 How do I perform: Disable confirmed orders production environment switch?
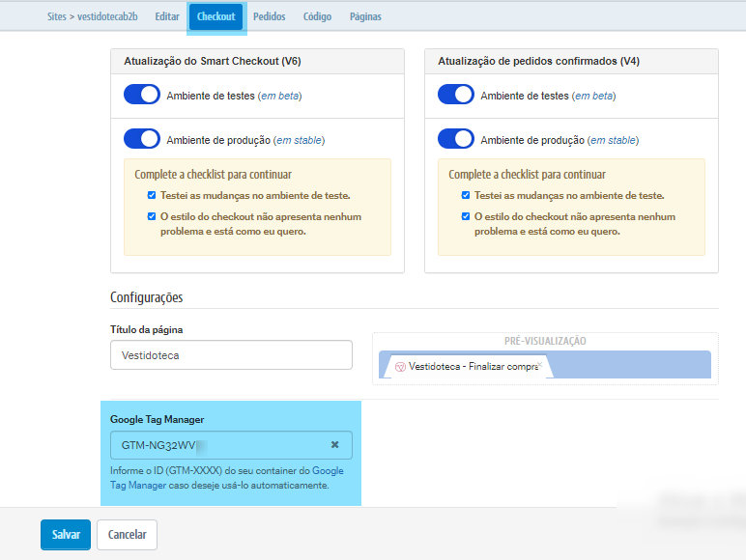[x=456, y=139]
